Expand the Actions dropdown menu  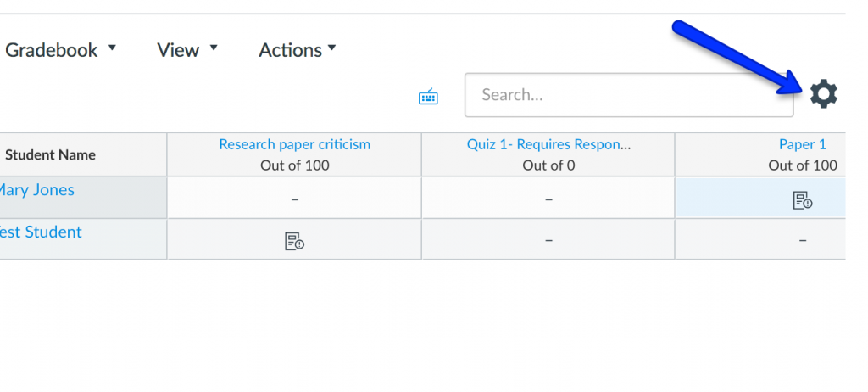coord(298,50)
